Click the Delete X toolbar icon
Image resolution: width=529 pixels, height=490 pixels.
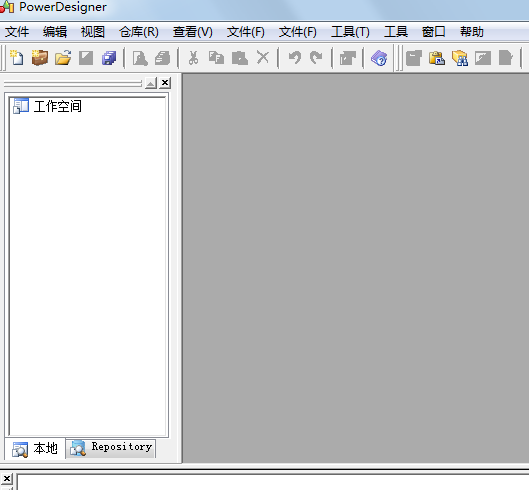[263, 57]
